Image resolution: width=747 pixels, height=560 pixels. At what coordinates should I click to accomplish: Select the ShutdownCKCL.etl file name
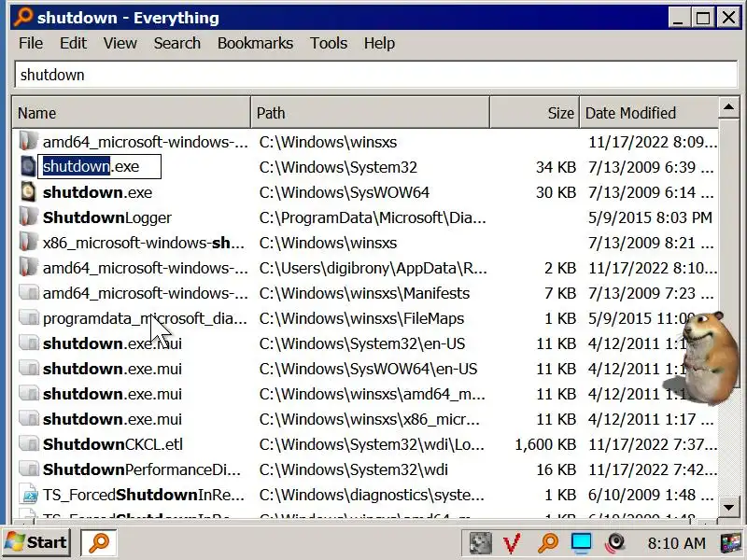point(113,444)
